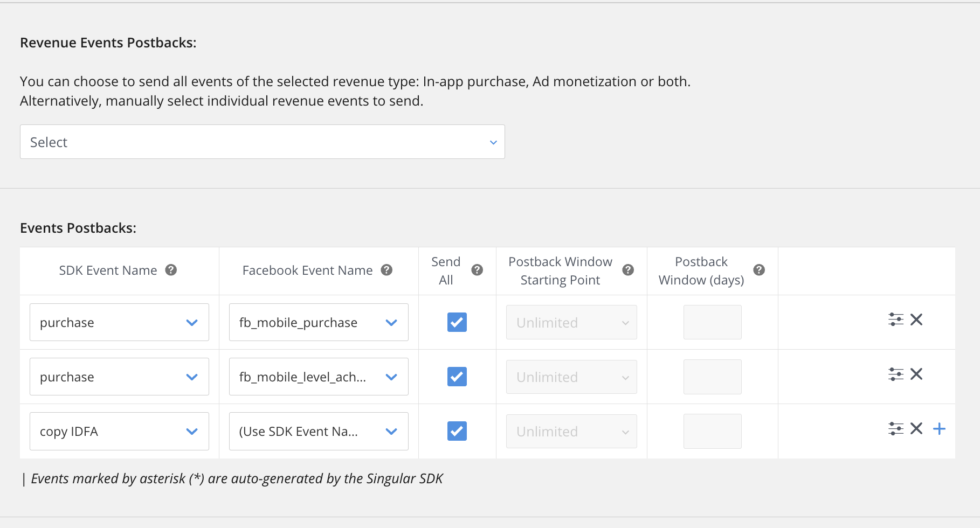
Task: Click help icon next to SDK Event Name
Action: coord(171,270)
